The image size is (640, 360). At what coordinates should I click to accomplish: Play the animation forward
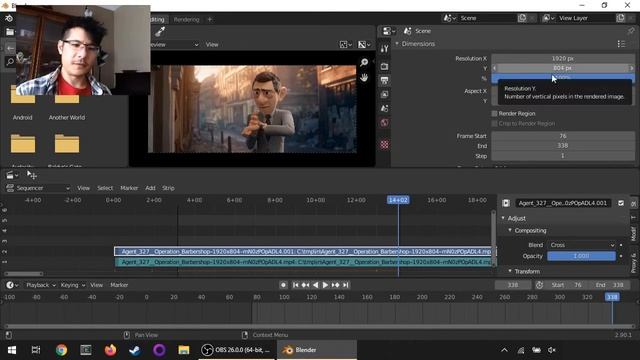click(325, 285)
